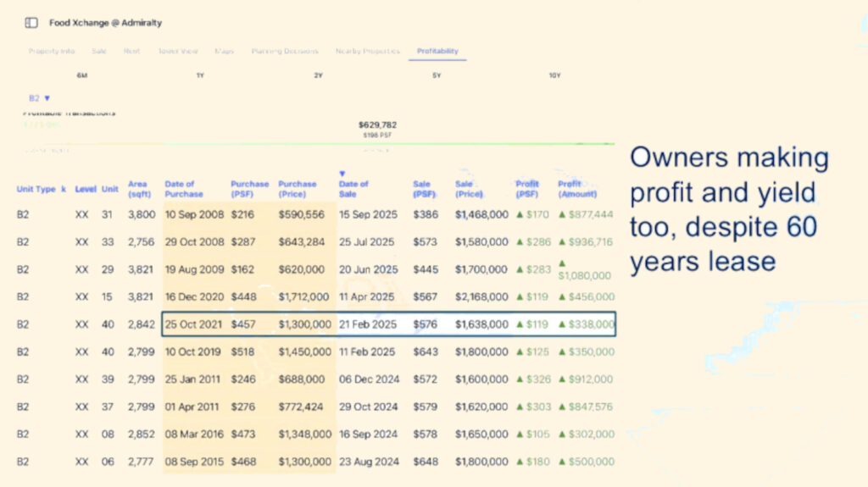The image size is (868, 487).
Task: Select the Nearby Properties tab
Action: (367, 51)
